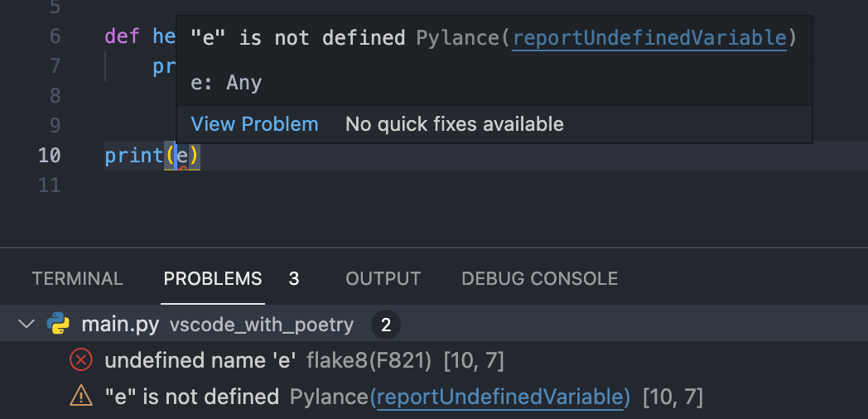
Task: Click the problem count badge 2 on main.py
Action: coord(386,325)
